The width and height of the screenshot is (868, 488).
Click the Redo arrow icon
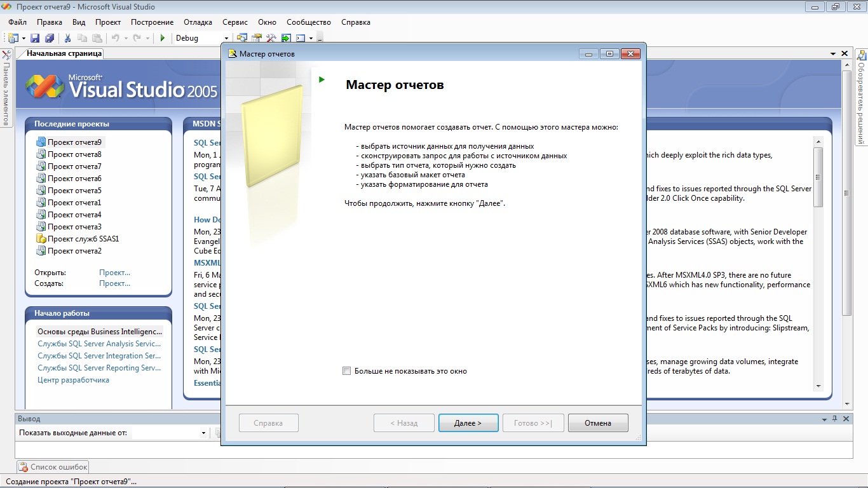pos(137,38)
